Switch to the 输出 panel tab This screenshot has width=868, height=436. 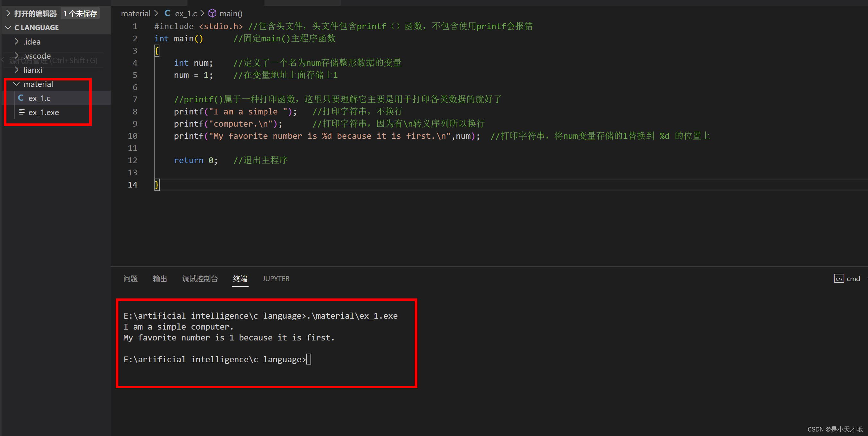click(160, 279)
